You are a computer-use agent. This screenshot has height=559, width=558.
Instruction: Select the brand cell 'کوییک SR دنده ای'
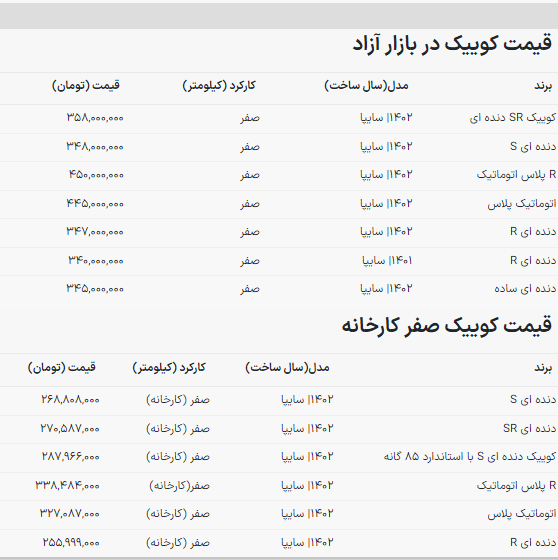(513, 118)
